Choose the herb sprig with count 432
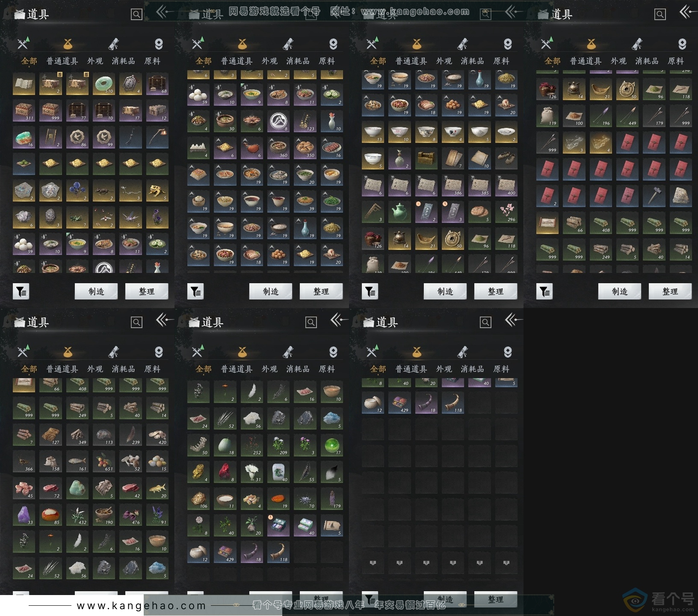The width and height of the screenshot is (698, 616). click(77, 515)
